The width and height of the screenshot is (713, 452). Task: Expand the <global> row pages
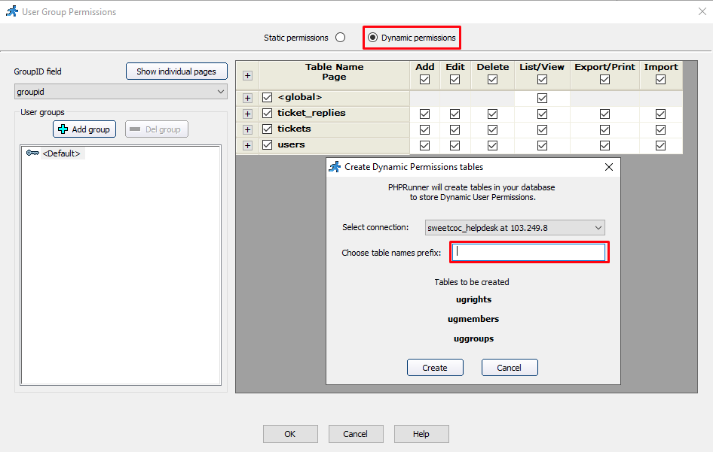[247, 98]
